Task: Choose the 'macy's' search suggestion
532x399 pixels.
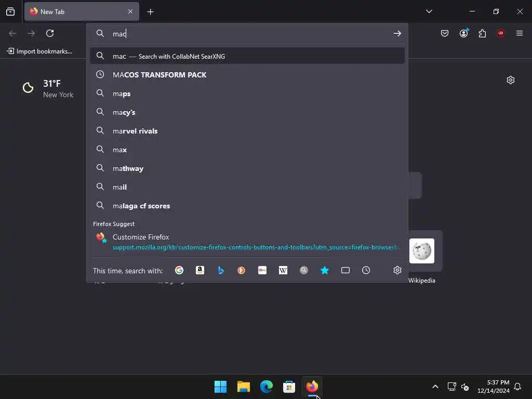Action: 247,112
